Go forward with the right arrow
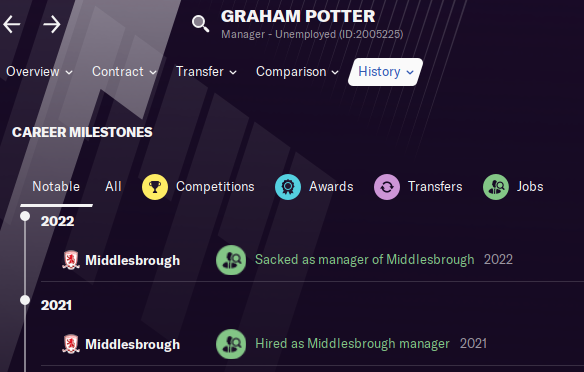 pos(52,25)
